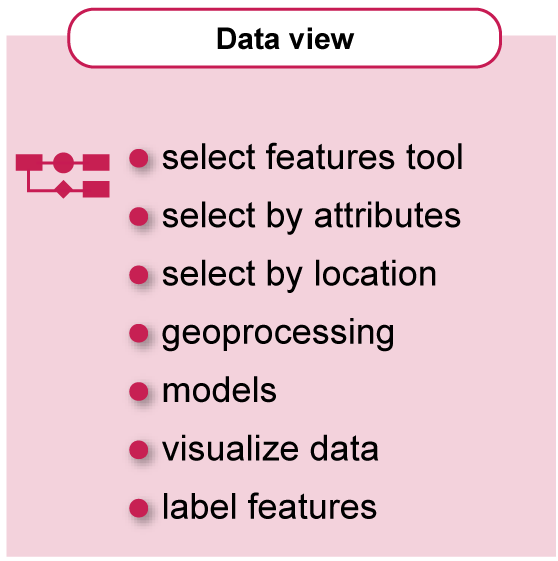Viewport: 558px width, 561px height.
Task: Click the bottom-right rectangle of the flowchart icon
Action: click(96, 189)
